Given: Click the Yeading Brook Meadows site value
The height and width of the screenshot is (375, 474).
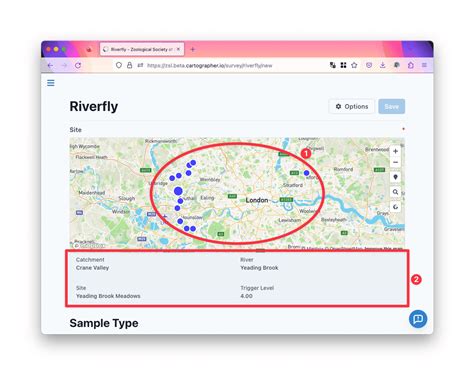Looking at the screenshot, I should 108,296.
